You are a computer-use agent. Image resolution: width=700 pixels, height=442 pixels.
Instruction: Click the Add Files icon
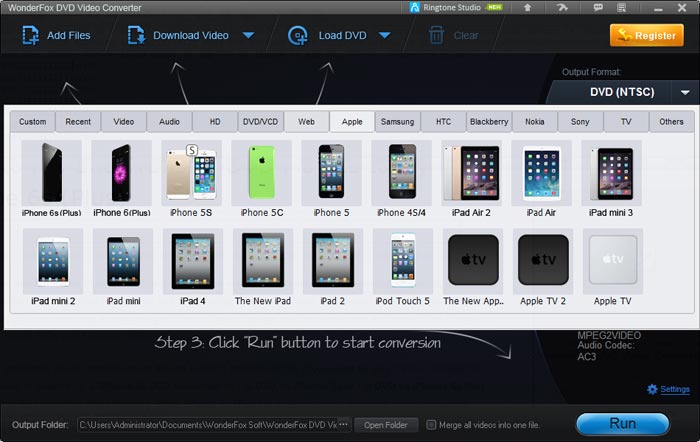point(30,35)
